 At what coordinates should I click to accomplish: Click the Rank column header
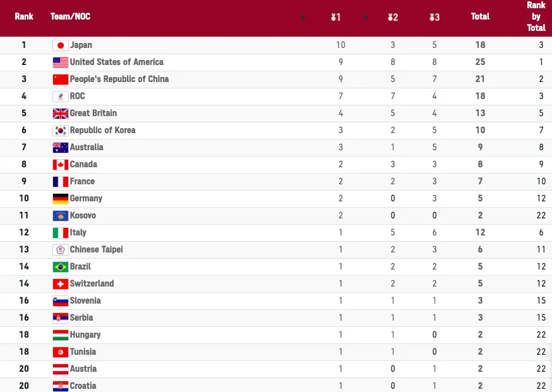point(24,16)
